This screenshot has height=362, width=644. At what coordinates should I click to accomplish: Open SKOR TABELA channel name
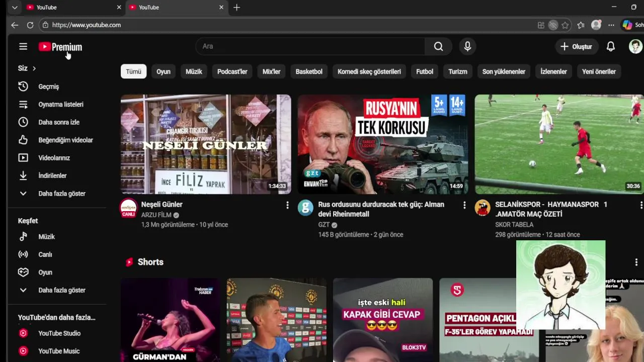514,225
